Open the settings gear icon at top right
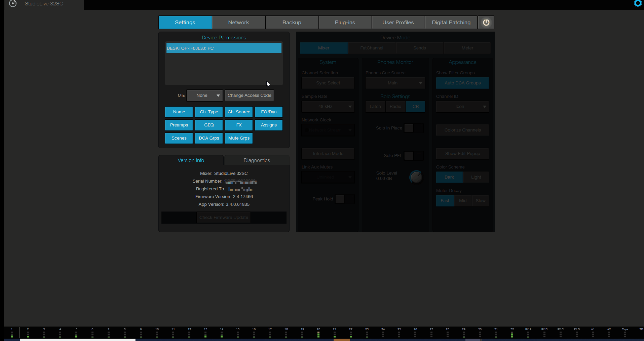The height and width of the screenshot is (341, 644). [638, 4]
